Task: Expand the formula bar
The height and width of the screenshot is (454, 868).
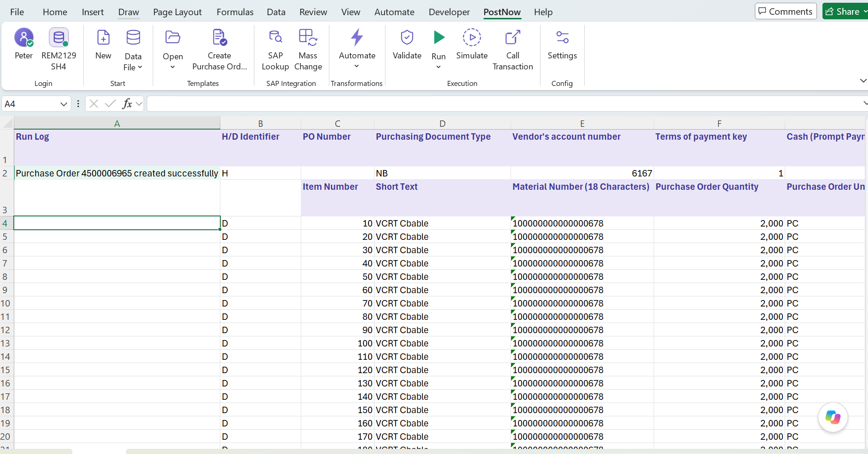Action: tap(865, 103)
